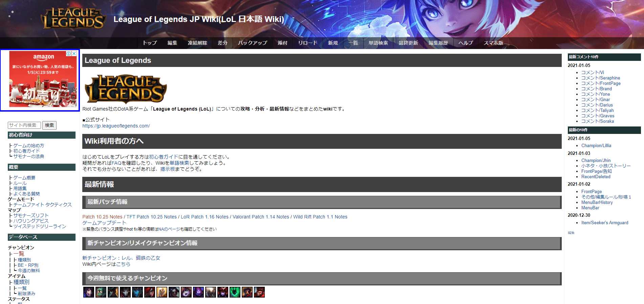
Task: Open the Jhin champion portrait
Action: click(x=125, y=292)
